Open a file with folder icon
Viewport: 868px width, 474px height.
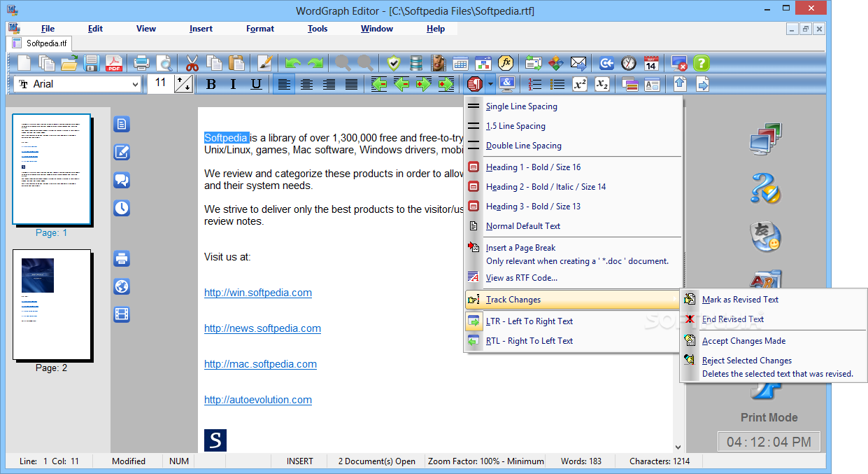click(69, 63)
